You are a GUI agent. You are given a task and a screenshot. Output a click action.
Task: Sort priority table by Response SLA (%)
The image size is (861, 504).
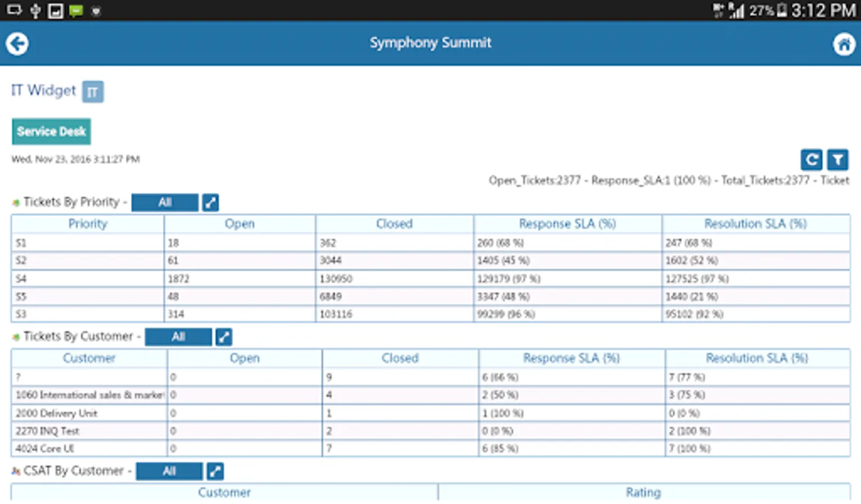(568, 224)
